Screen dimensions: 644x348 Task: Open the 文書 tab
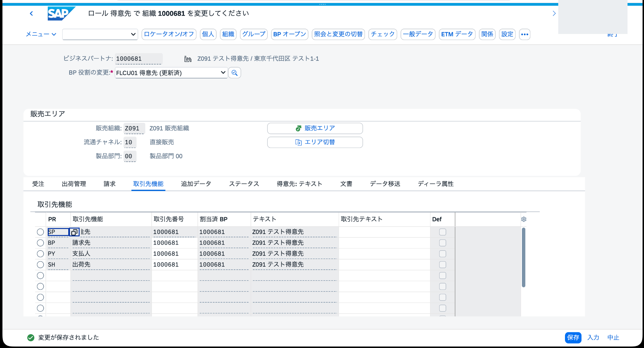click(346, 184)
